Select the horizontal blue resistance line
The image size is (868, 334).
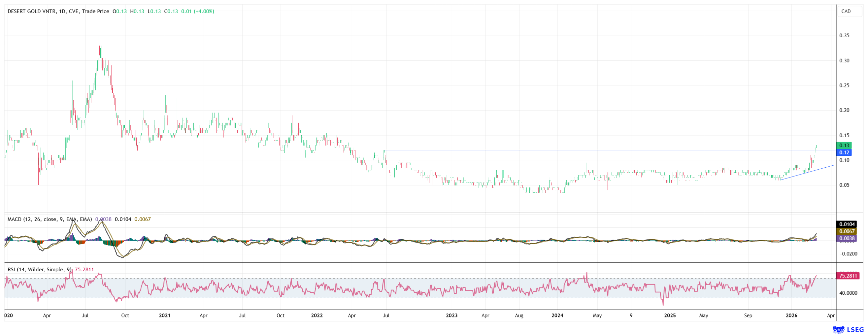pyautogui.click(x=576, y=150)
